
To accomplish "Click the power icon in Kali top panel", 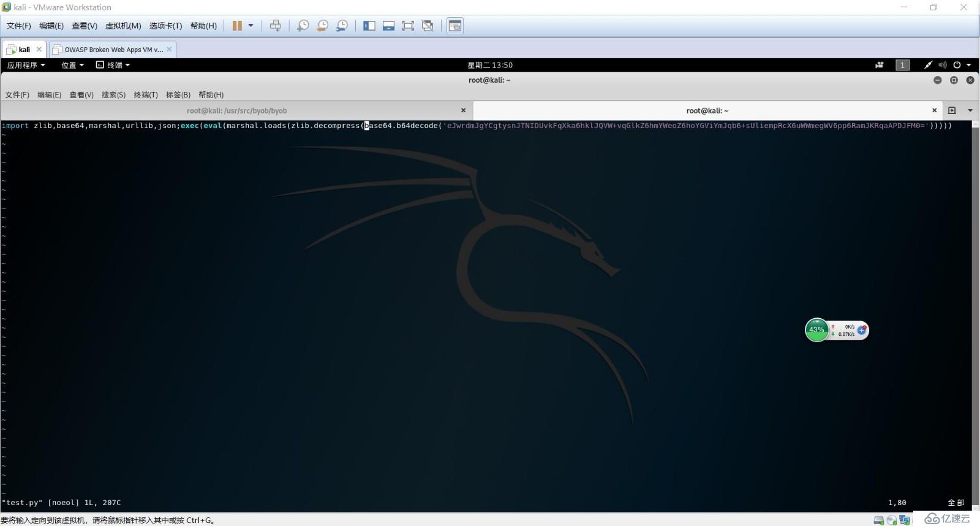I will coord(957,65).
